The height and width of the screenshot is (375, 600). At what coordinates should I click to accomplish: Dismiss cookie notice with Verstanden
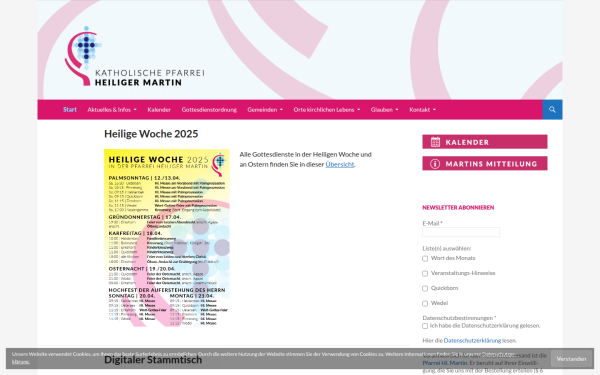tap(571, 359)
